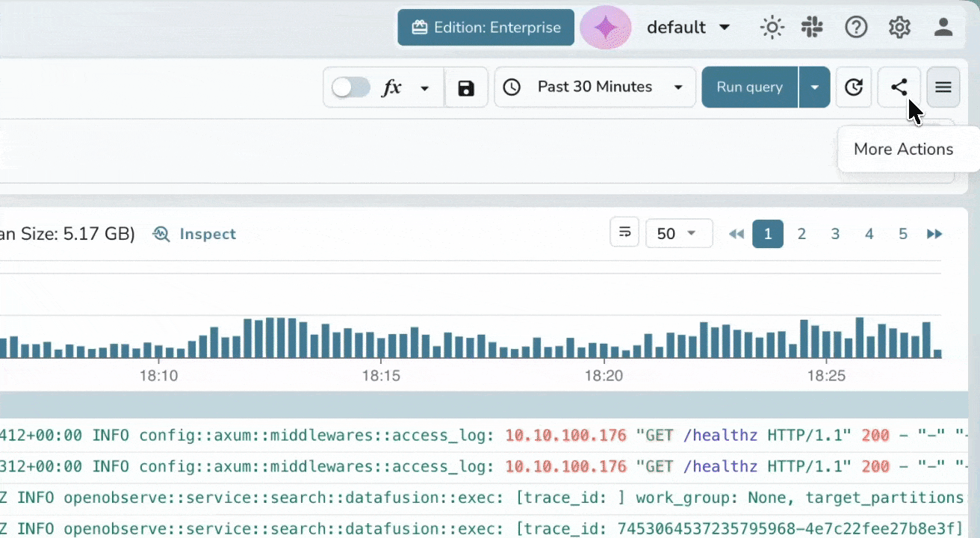Click the fx function icon
Viewport: 980px width, 538px height.
[x=392, y=87]
